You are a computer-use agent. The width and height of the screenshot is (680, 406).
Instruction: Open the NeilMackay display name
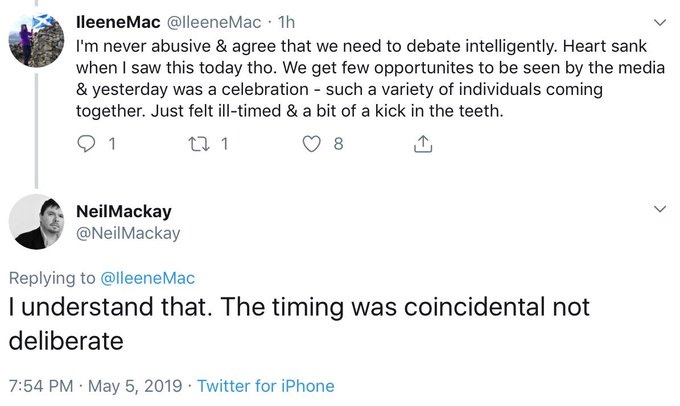pos(124,211)
